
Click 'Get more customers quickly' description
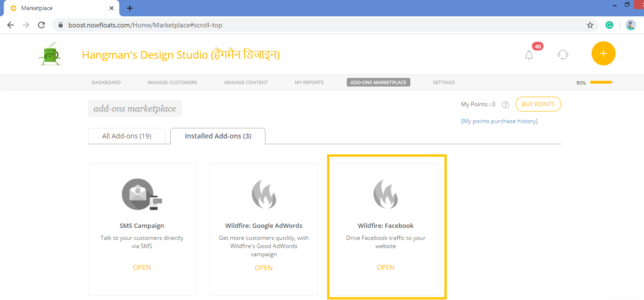point(264,246)
